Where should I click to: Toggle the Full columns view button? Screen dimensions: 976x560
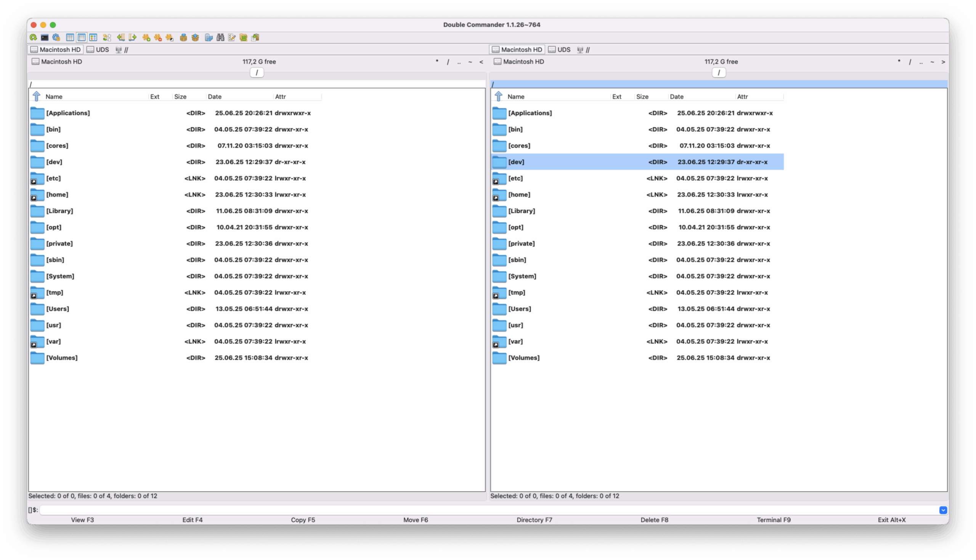pos(82,37)
